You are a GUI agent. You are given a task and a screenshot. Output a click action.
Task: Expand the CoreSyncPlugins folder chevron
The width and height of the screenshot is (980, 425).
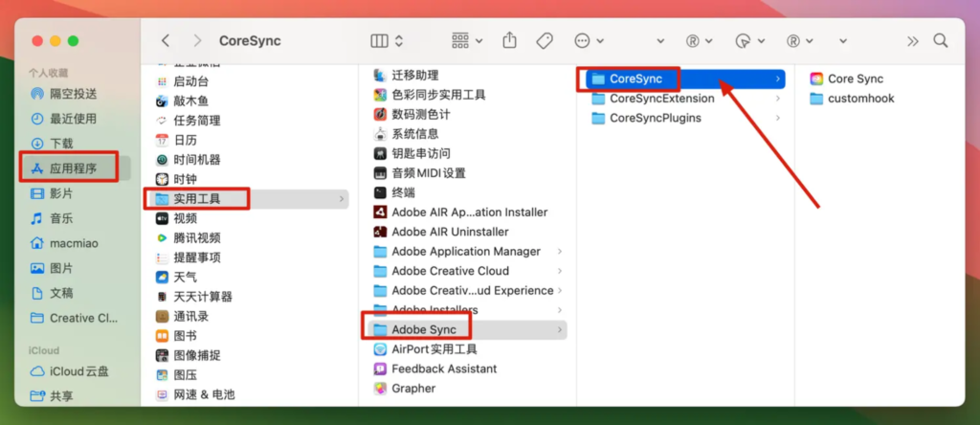pos(777,118)
